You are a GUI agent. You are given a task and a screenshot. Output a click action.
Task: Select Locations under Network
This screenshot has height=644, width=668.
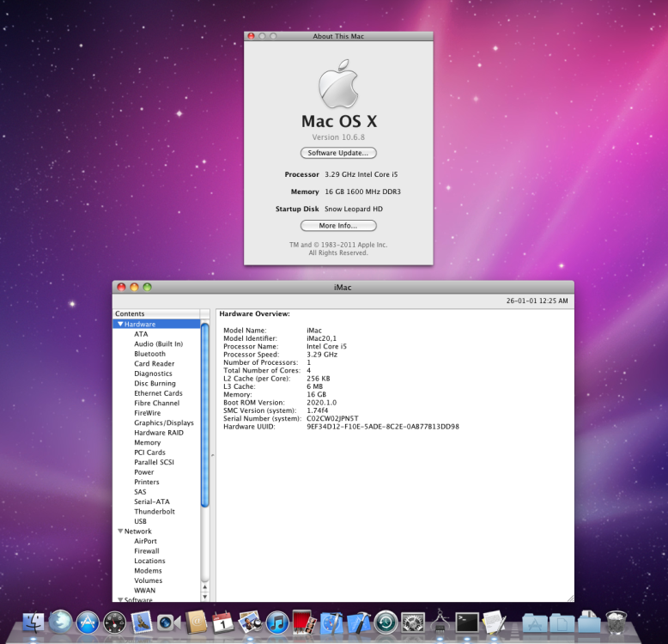[x=149, y=561]
